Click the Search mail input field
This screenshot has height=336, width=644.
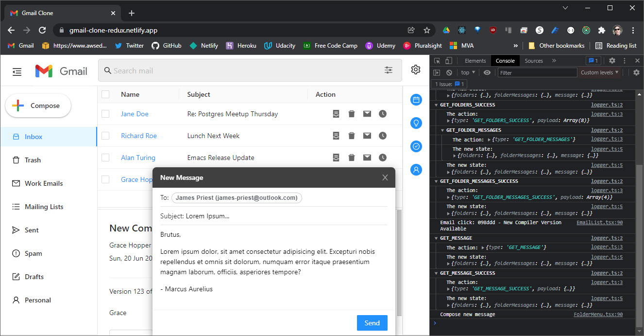(250, 71)
